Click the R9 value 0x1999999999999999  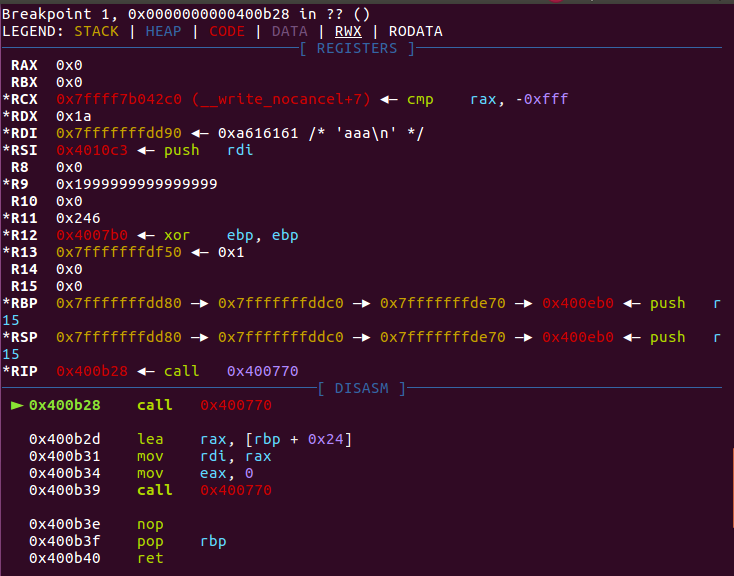pos(136,184)
